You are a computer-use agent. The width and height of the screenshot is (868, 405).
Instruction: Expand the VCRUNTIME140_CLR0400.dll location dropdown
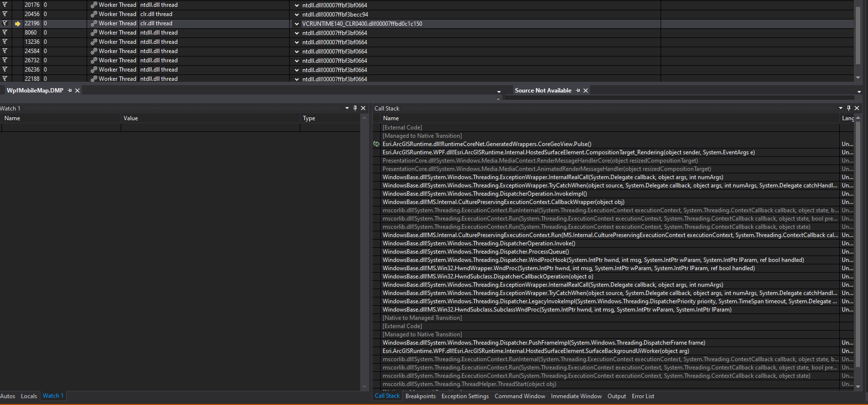pos(297,24)
